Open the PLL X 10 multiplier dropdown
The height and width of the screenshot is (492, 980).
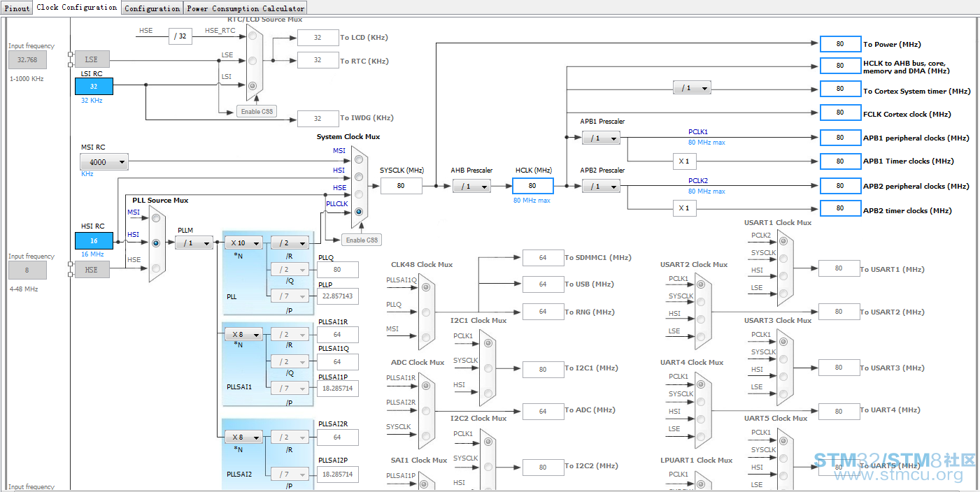click(243, 243)
